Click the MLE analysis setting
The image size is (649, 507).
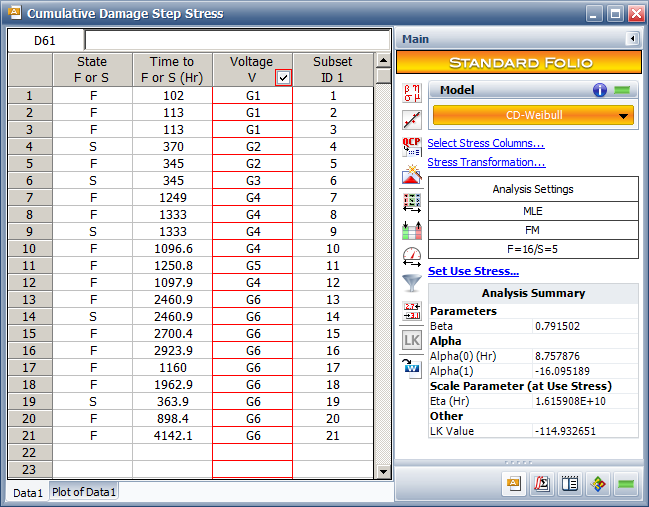[x=532, y=212]
